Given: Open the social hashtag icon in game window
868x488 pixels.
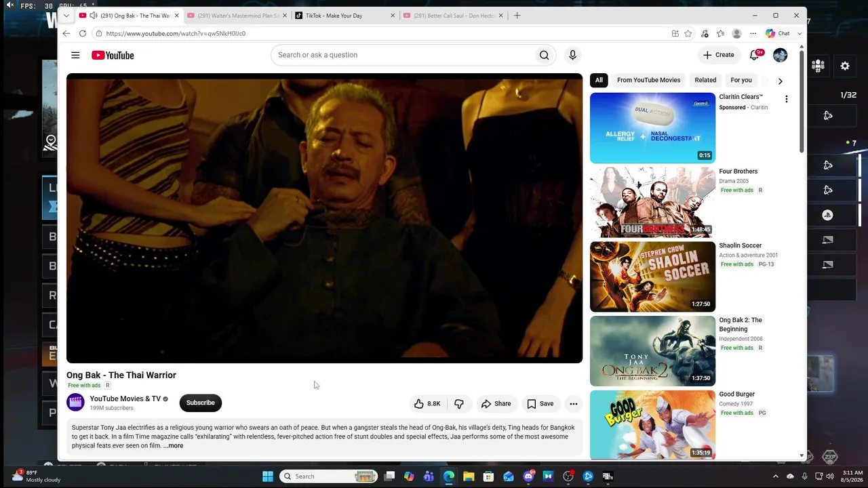Looking at the screenshot, I should (x=818, y=66).
